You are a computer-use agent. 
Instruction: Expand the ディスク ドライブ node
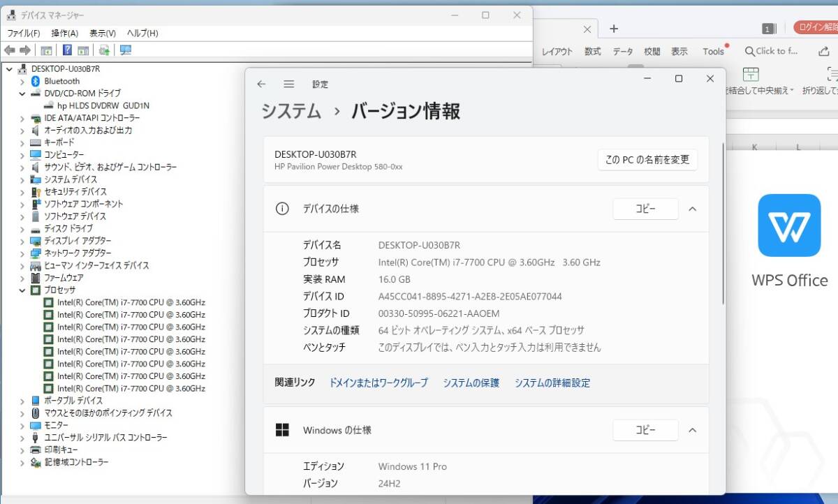[22, 228]
